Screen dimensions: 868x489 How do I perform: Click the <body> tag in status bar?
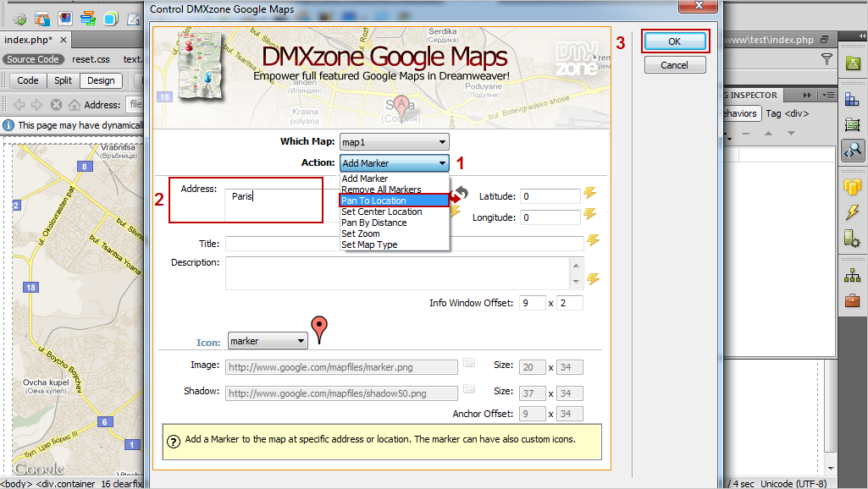coord(17,483)
